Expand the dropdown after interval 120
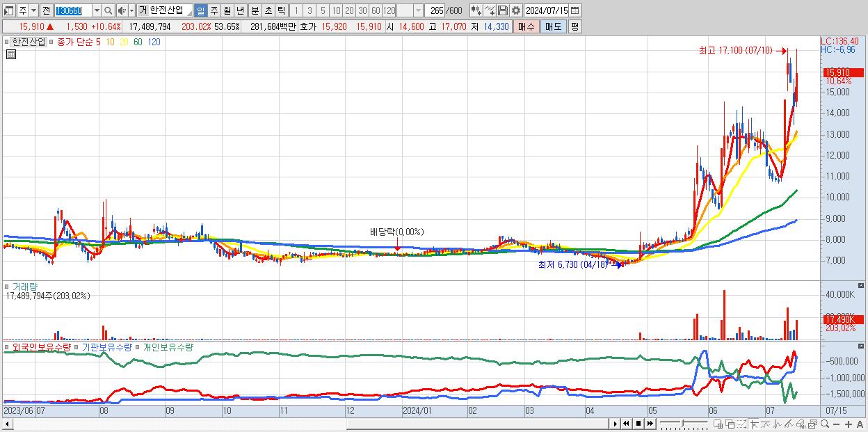This screenshot has width=868, height=432. click(417, 10)
